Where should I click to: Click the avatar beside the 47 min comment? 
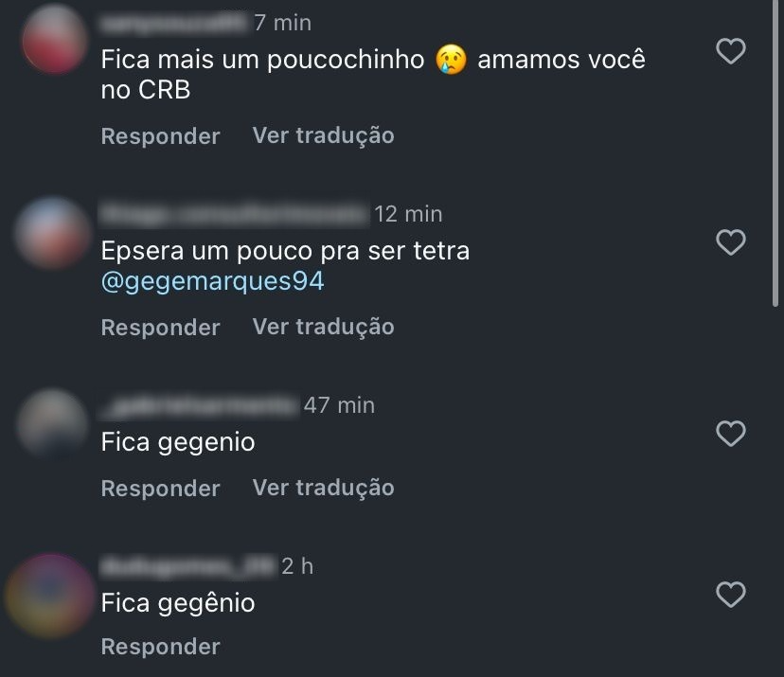(x=54, y=421)
